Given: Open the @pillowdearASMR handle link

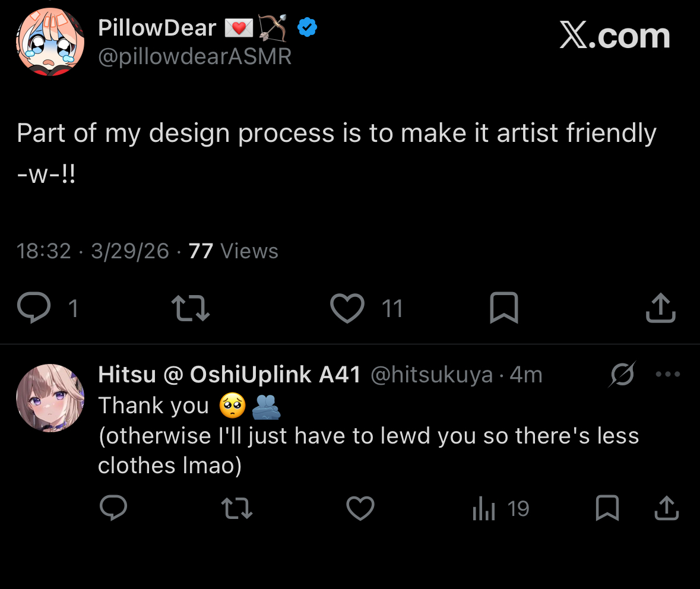Looking at the screenshot, I should (195, 57).
